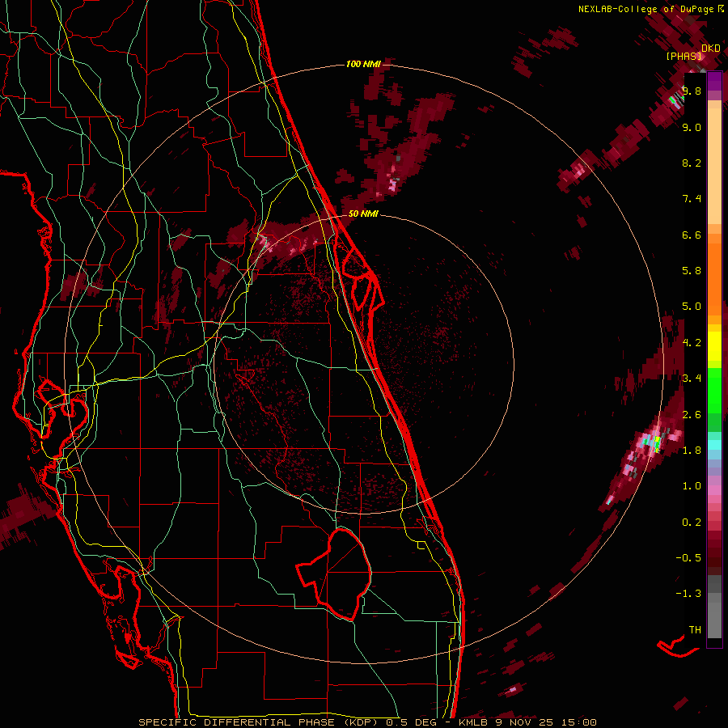
Task: Click the 5.8 value on the color scale
Action: pyautogui.click(x=692, y=271)
